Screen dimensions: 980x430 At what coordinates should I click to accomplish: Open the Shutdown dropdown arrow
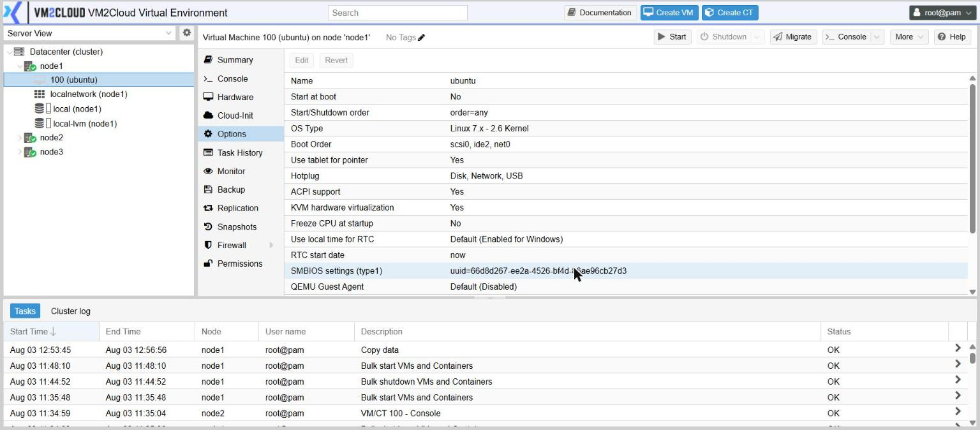(x=757, y=37)
